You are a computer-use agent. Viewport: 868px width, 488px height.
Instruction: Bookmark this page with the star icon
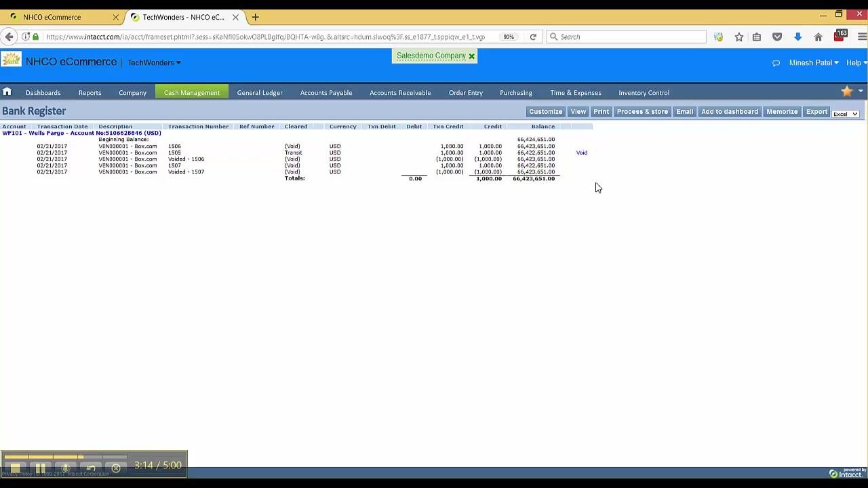[738, 37]
